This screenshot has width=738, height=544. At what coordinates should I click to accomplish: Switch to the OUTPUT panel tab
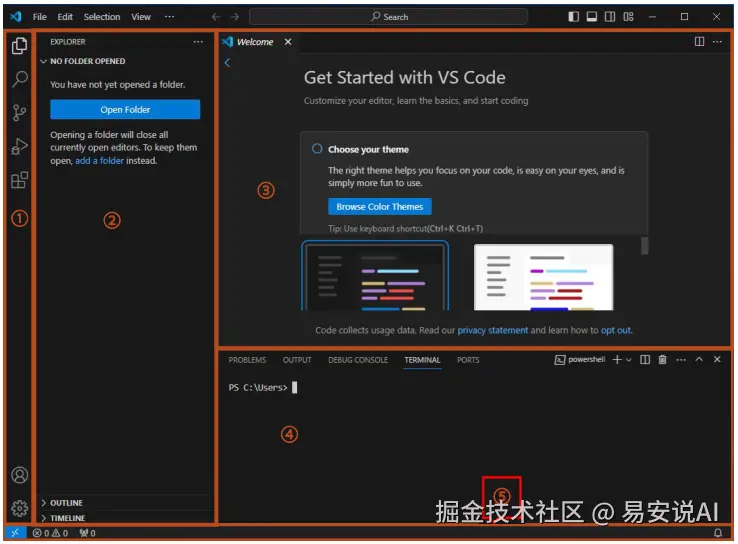click(297, 360)
